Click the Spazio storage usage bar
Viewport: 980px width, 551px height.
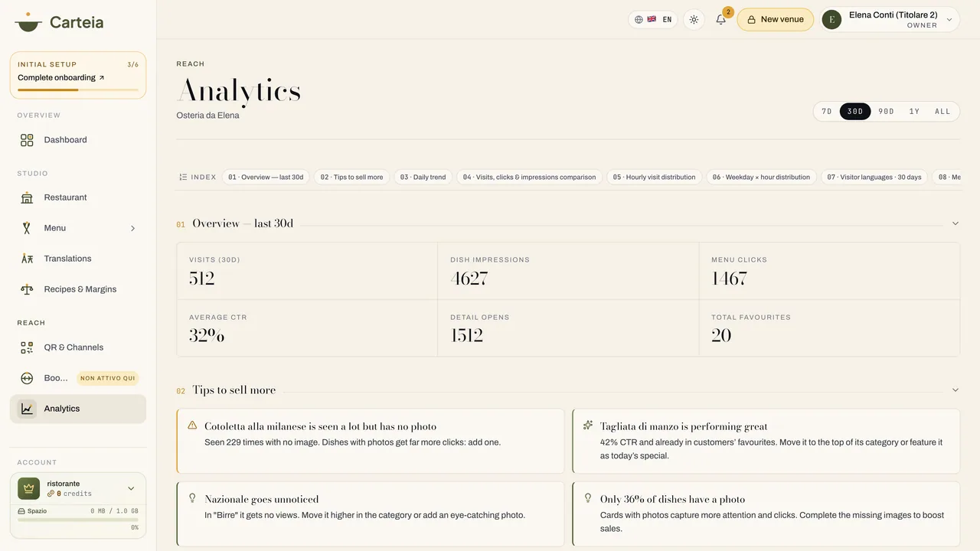(78, 520)
